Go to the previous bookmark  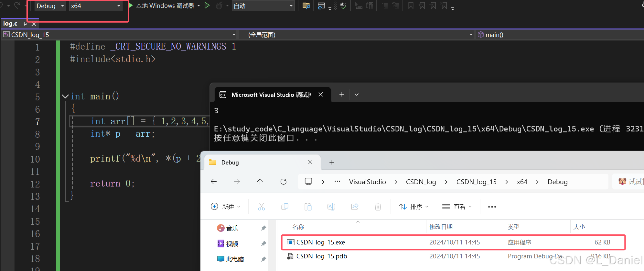pos(422,6)
